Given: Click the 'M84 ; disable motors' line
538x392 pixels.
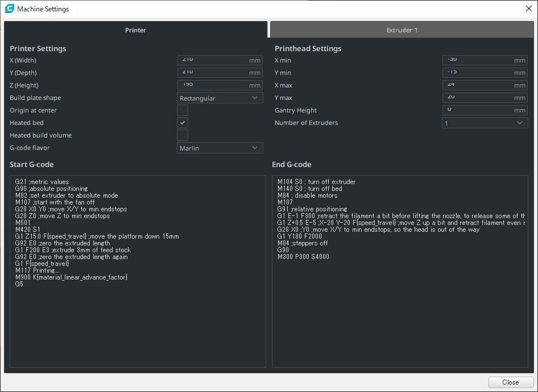Looking at the screenshot, I should click(x=307, y=195).
